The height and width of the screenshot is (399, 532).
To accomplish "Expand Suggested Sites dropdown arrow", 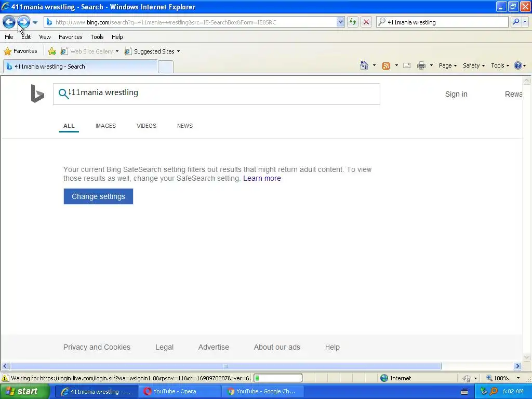I will pos(179,51).
